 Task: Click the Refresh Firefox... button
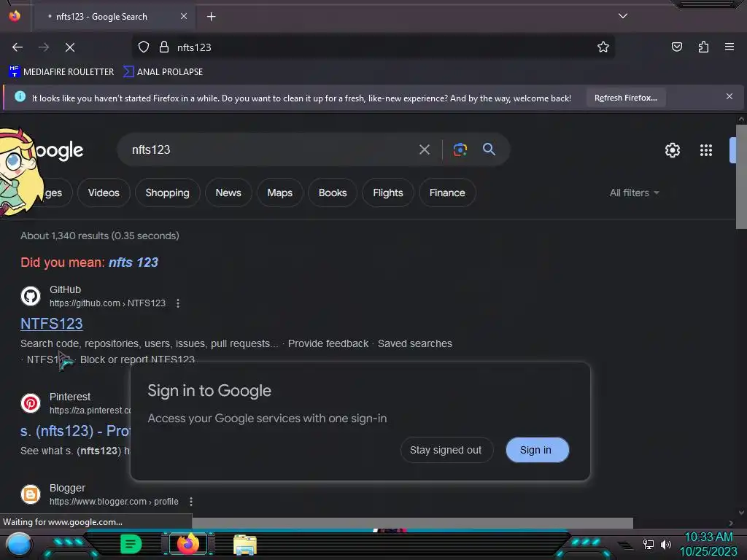(x=625, y=98)
